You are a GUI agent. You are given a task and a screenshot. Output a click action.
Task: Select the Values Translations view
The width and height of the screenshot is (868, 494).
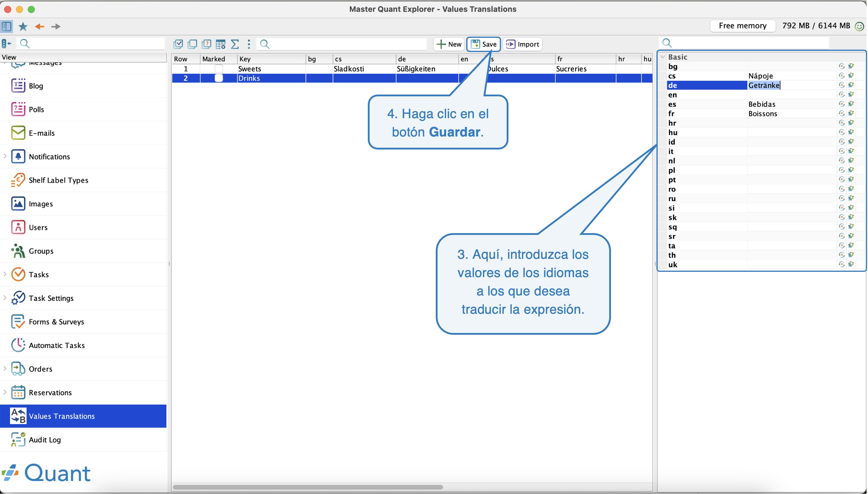tap(83, 416)
